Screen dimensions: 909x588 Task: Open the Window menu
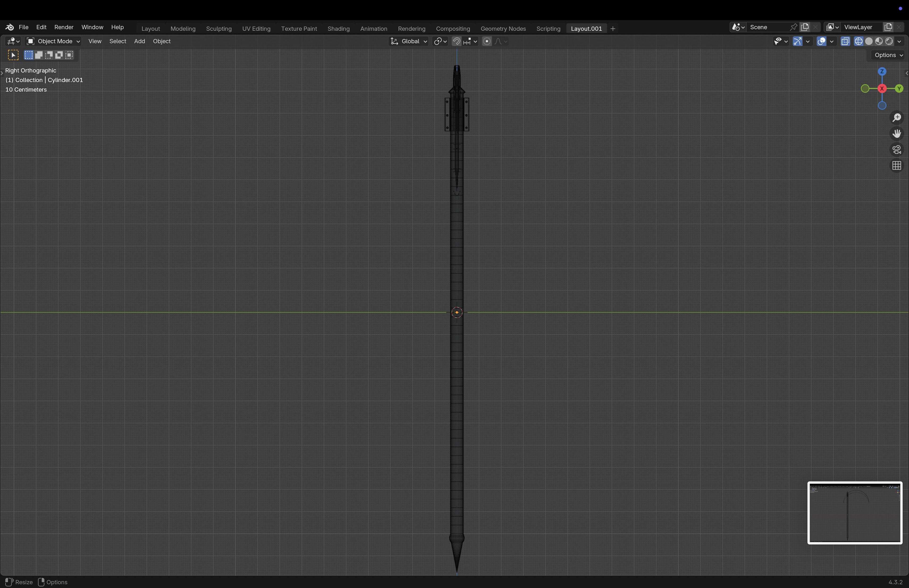pyautogui.click(x=92, y=27)
